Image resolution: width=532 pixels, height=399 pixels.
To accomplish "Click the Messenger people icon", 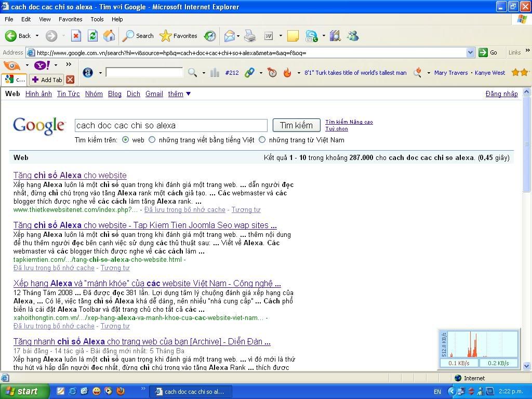I will [353, 36].
